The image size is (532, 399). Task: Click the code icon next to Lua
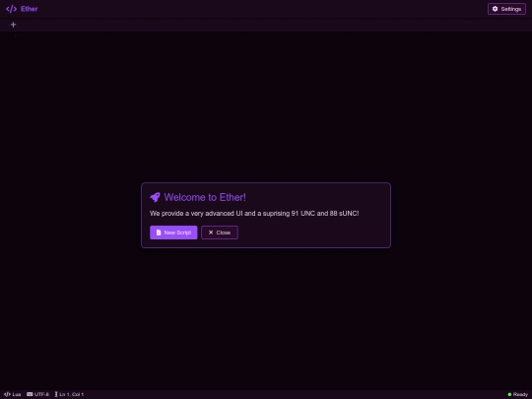click(7, 394)
